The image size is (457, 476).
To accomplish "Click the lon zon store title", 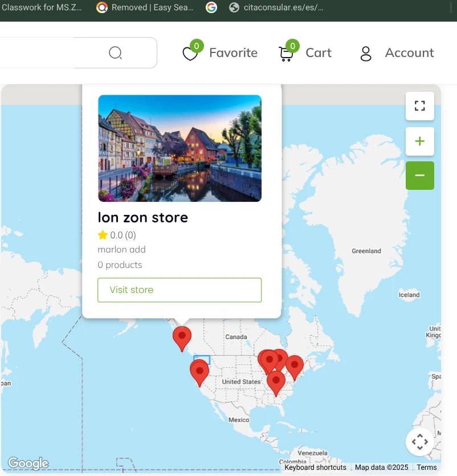I will (143, 217).
